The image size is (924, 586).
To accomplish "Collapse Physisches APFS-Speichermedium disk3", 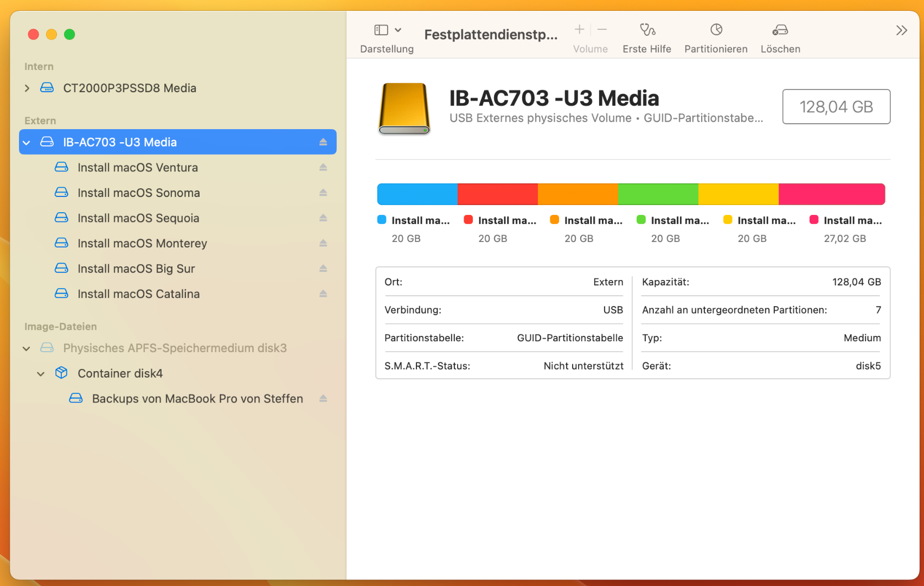I will point(27,348).
